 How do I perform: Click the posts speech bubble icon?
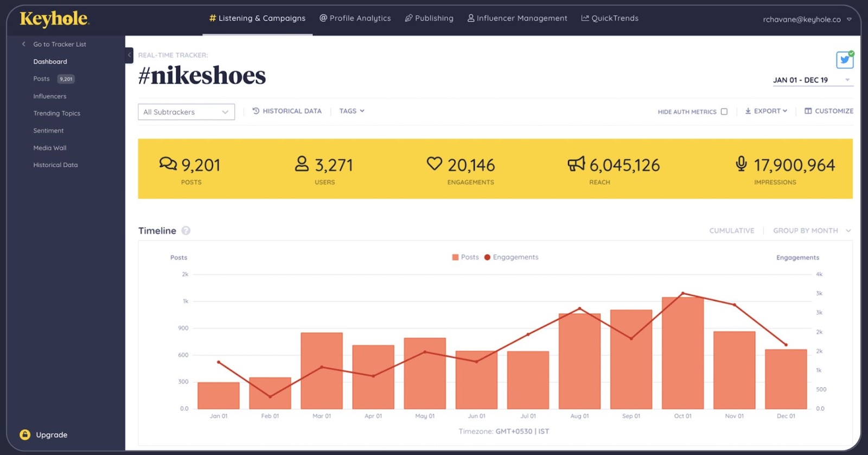point(168,163)
